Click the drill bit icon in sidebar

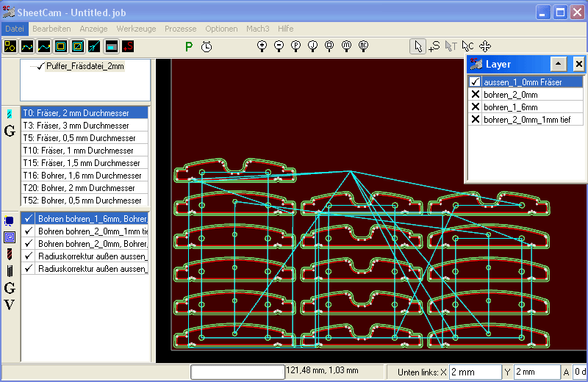click(10, 254)
